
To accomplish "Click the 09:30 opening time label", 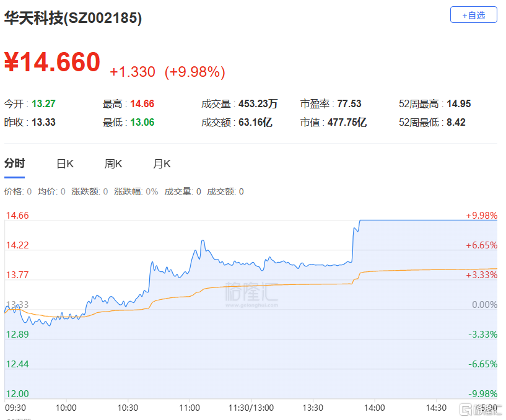I will click(15, 408).
